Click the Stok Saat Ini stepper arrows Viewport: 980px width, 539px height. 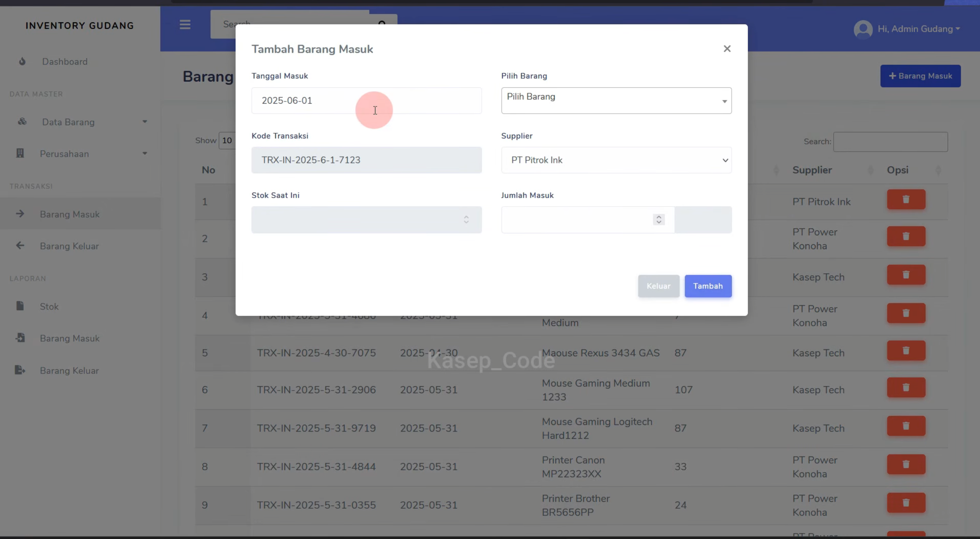click(x=466, y=220)
